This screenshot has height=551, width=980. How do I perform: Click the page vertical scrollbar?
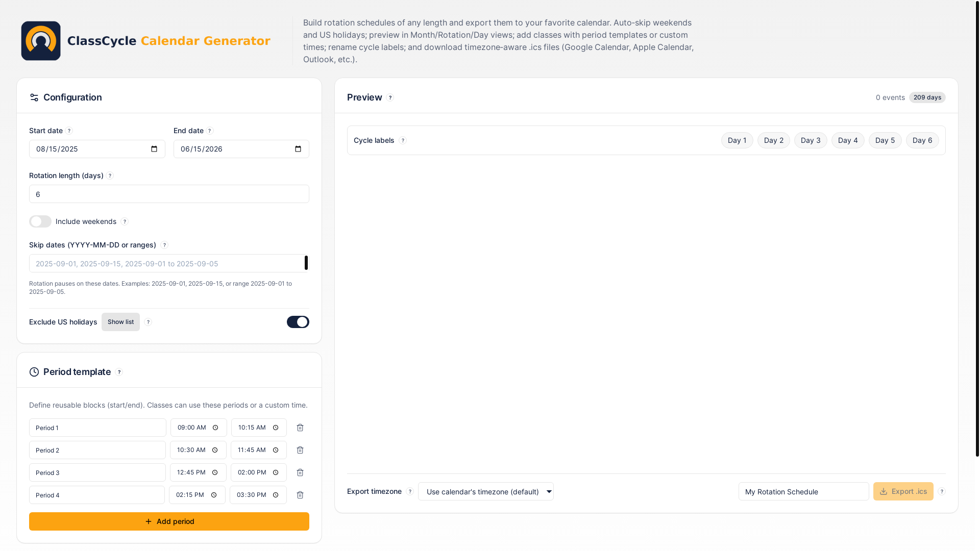tap(977, 228)
